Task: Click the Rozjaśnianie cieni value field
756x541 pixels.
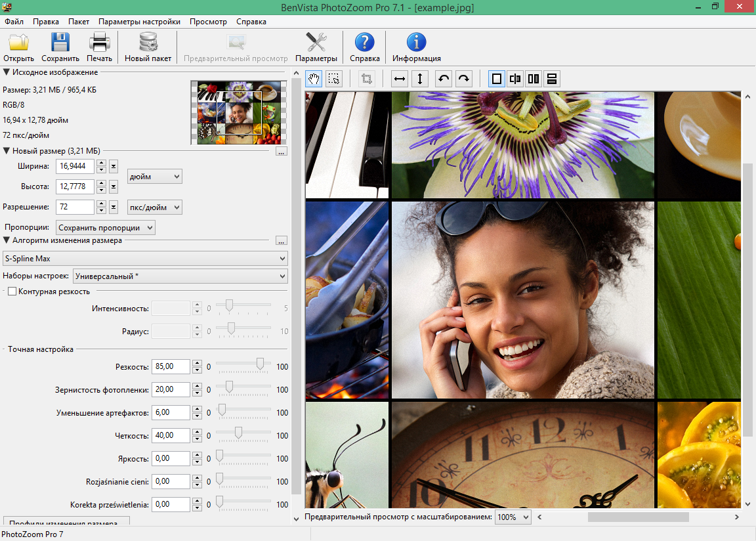Action: 171,481
